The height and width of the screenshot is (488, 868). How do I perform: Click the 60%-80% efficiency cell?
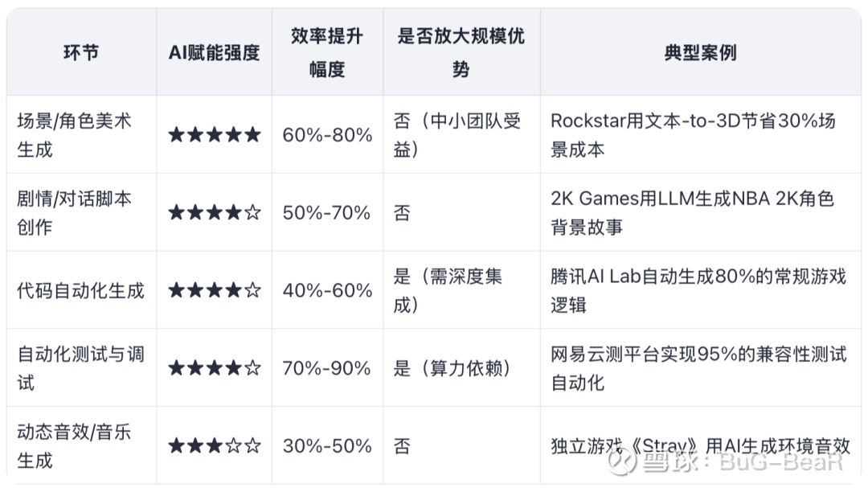point(327,134)
